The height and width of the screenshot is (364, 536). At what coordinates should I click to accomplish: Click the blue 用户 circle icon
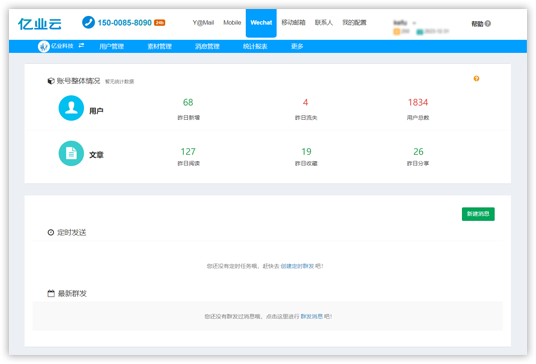pos(71,108)
